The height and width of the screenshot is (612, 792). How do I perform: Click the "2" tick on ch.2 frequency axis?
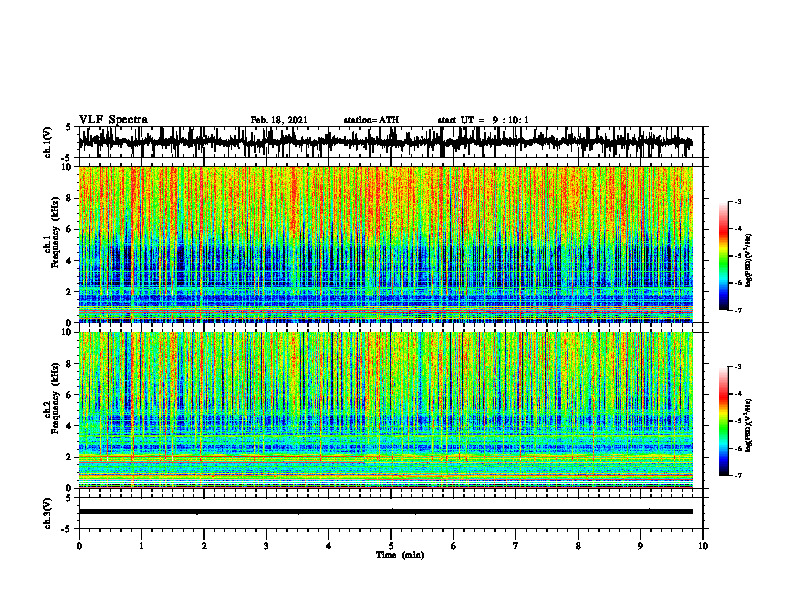click(69, 457)
